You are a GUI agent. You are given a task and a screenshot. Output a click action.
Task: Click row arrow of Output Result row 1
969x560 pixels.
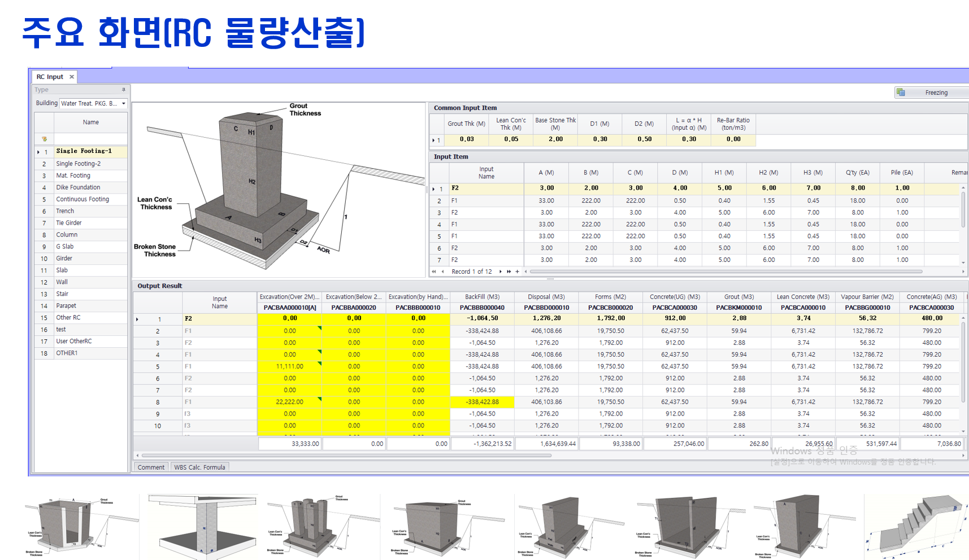[137, 320]
